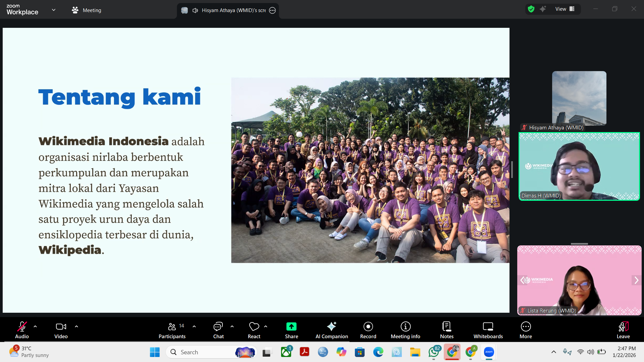Image resolution: width=644 pixels, height=362 pixels.
Task: Open AI Companion sparkle icon
Action: coord(331,326)
